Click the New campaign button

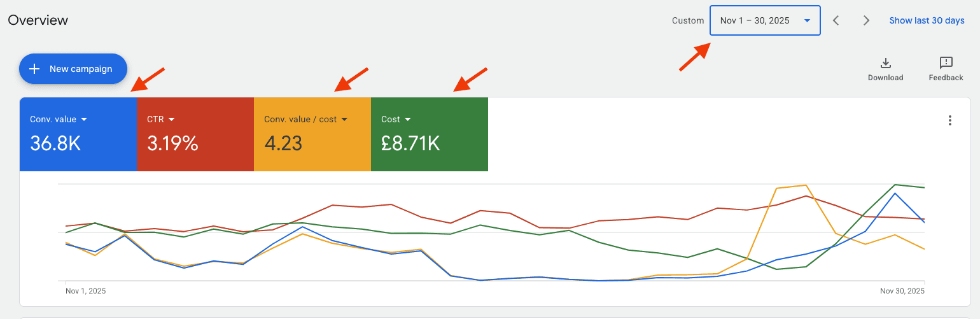point(73,69)
